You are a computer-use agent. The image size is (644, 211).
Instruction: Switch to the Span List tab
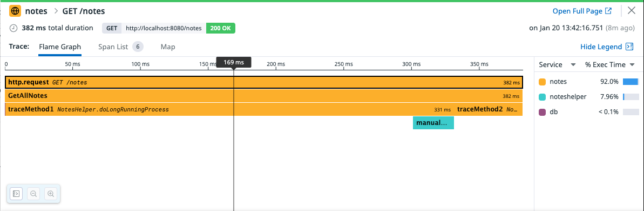tap(121, 47)
